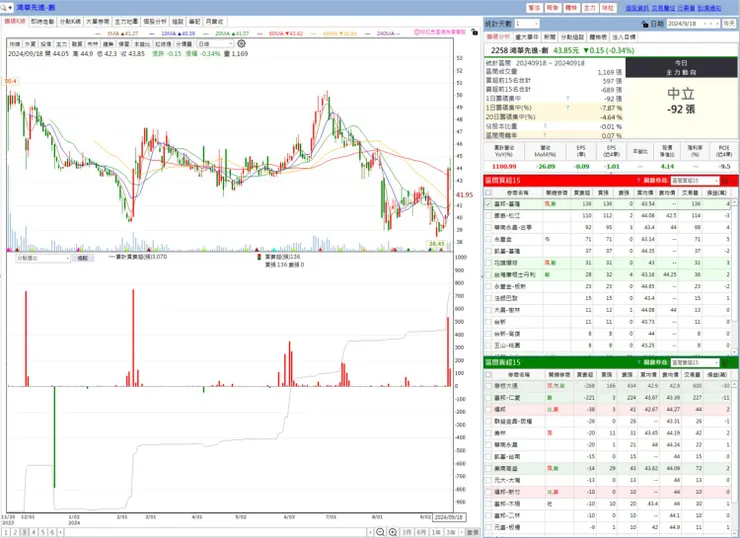The width and height of the screenshot is (740, 538).
Task: Tick the checkbox in the sell row with -221
Action: [x=488, y=397]
